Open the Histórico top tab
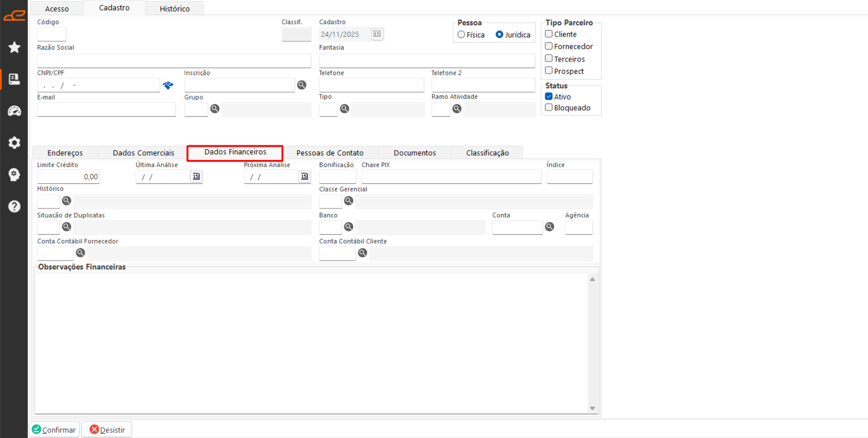This screenshot has height=438, width=868. coord(174,9)
